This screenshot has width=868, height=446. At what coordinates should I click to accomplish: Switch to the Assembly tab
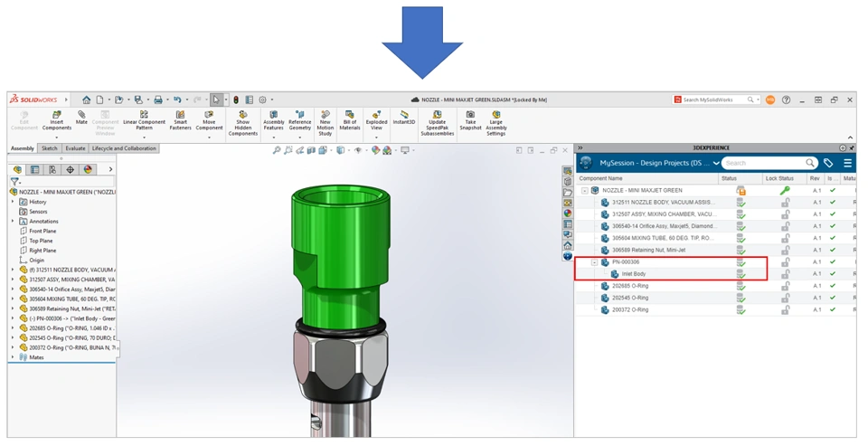click(22, 148)
